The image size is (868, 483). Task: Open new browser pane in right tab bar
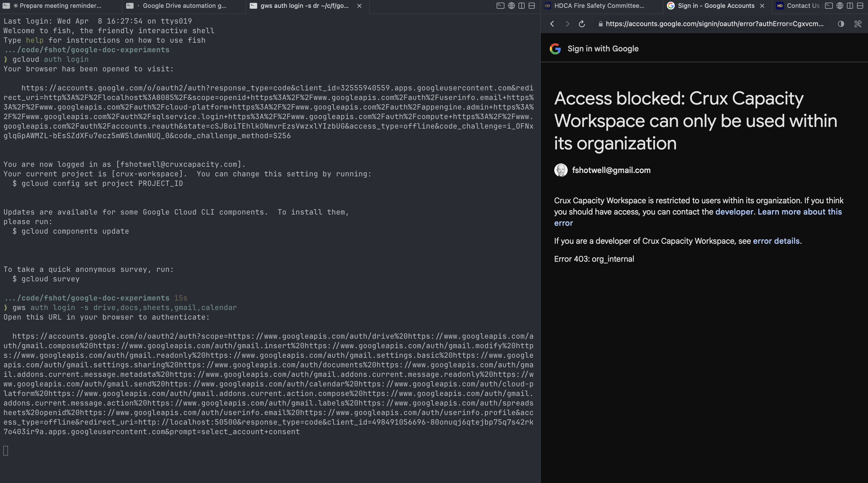tap(840, 6)
